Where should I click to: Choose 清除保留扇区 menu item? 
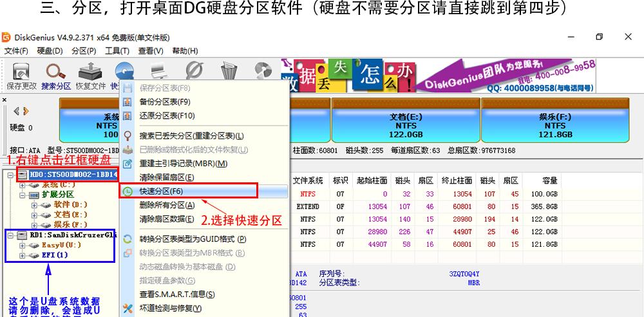(x=204, y=178)
